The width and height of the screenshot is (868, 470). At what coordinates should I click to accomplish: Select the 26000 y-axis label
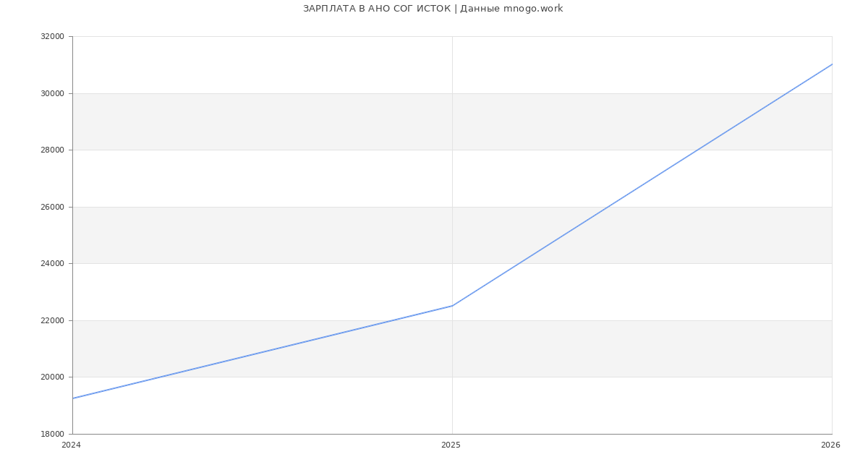tap(52, 207)
